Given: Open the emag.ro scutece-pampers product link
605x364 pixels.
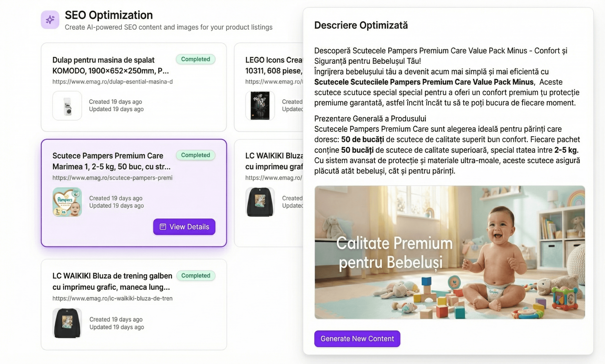Looking at the screenshot, I should click(113, 178).
